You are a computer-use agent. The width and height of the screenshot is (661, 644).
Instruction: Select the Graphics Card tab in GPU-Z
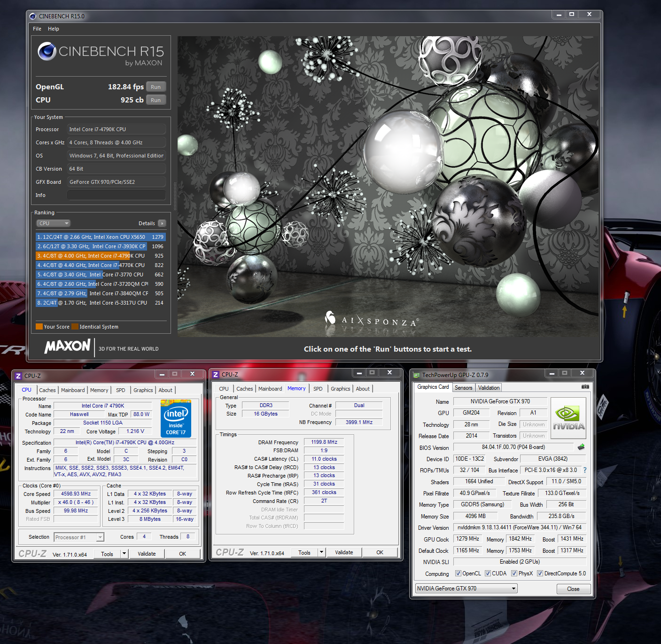click(x=433, y=387)
